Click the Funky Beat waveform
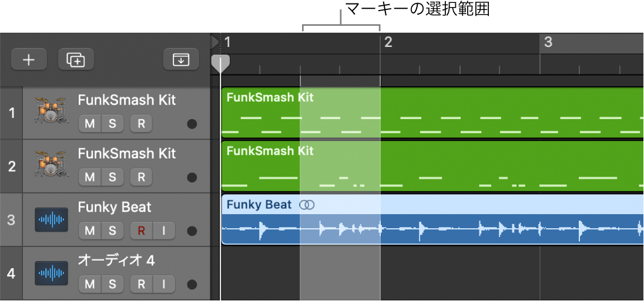 click(x=432, y=229)
